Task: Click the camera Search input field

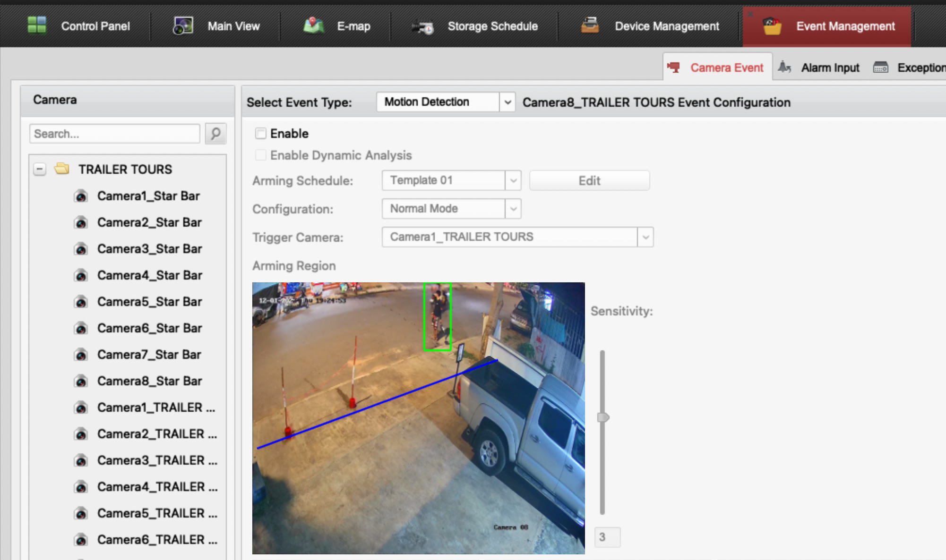Action: point(114,134)
